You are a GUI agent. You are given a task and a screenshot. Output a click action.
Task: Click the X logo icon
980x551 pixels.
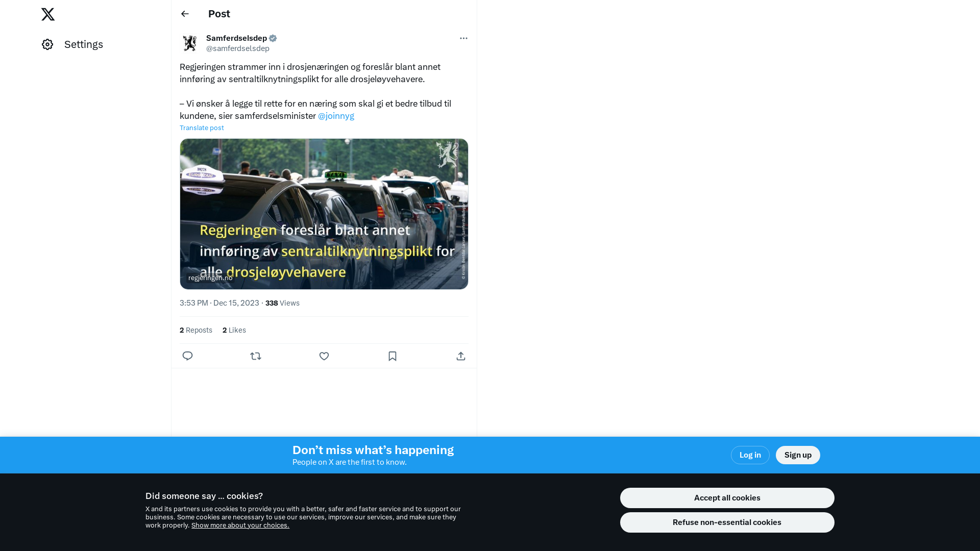[48, 14]
